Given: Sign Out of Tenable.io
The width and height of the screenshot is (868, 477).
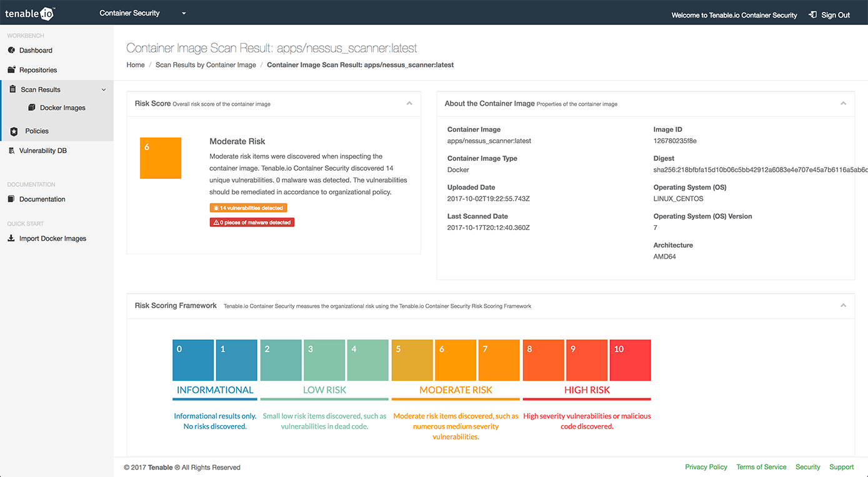Looking at the screenshot, I should tap(829, 15).
